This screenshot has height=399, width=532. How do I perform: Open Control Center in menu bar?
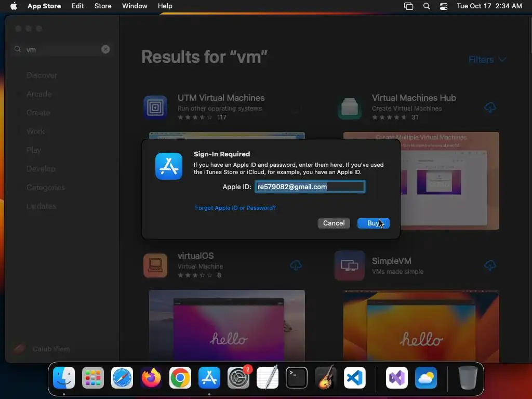444,6
